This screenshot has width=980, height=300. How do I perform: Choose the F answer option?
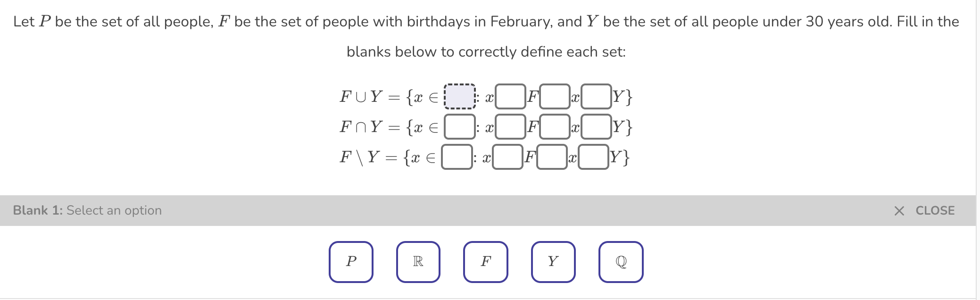(485, 261)
